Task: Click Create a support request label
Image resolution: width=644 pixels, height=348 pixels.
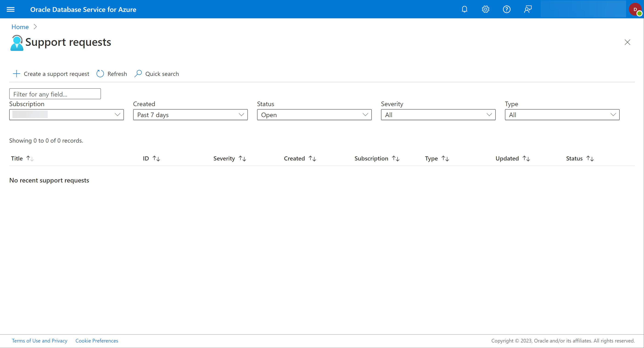Action: tap(56, 74)
